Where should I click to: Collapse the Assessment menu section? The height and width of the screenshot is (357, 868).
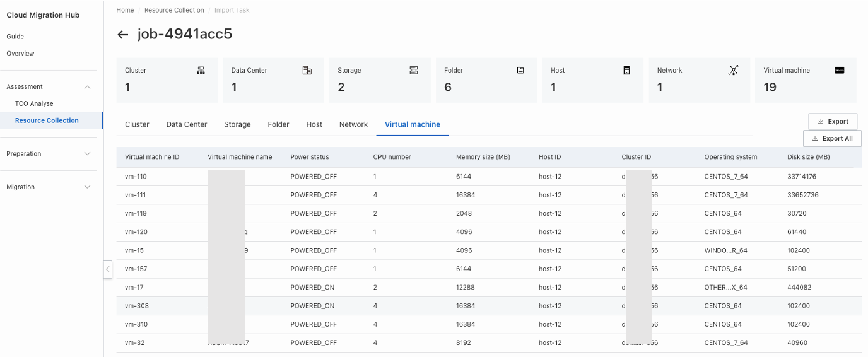[87, 87]
